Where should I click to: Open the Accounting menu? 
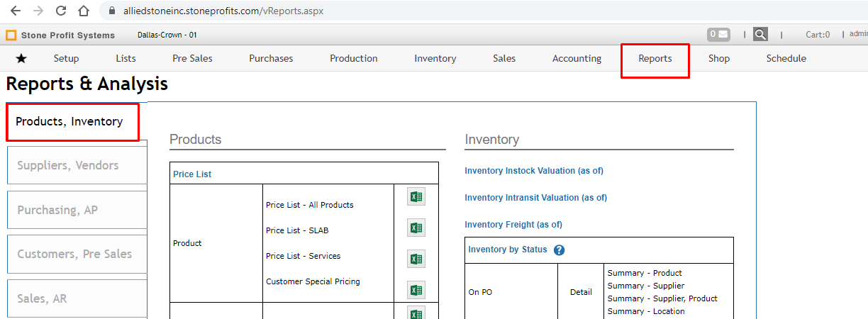577,59
